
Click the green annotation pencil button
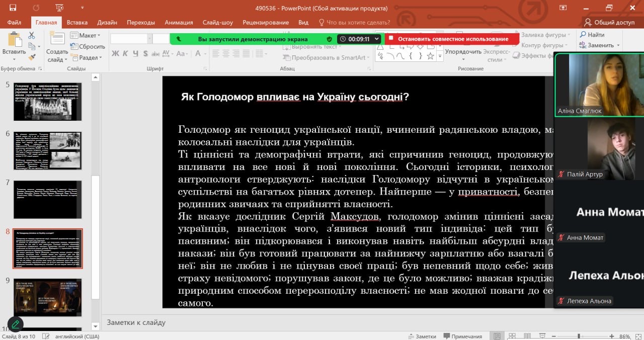point(16,324)
